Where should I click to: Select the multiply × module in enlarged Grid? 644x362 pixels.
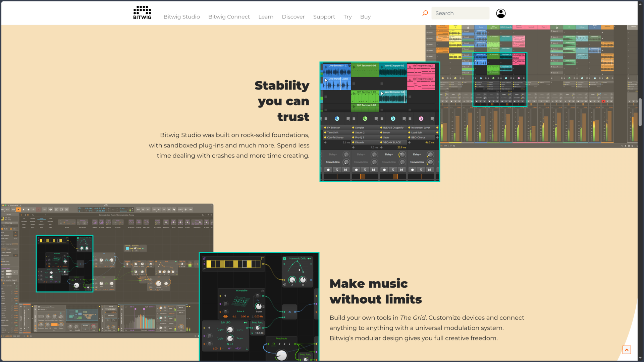coord(289,312)
